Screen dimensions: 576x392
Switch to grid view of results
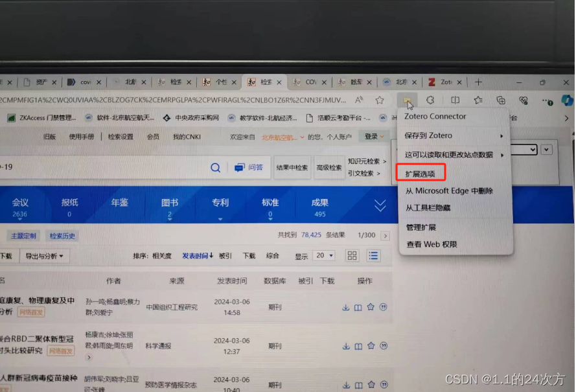pos(352,255)
